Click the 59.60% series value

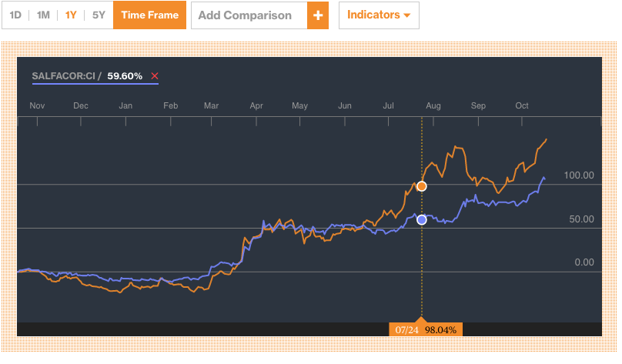coord(125,76)
